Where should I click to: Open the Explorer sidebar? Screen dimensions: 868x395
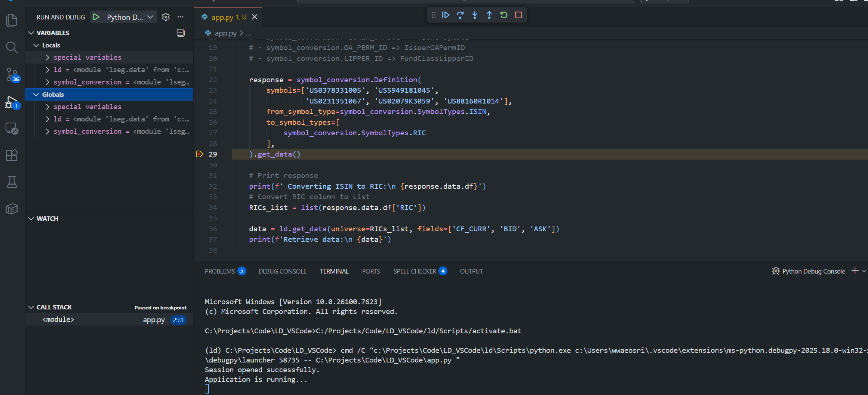[x=12, y=20]
